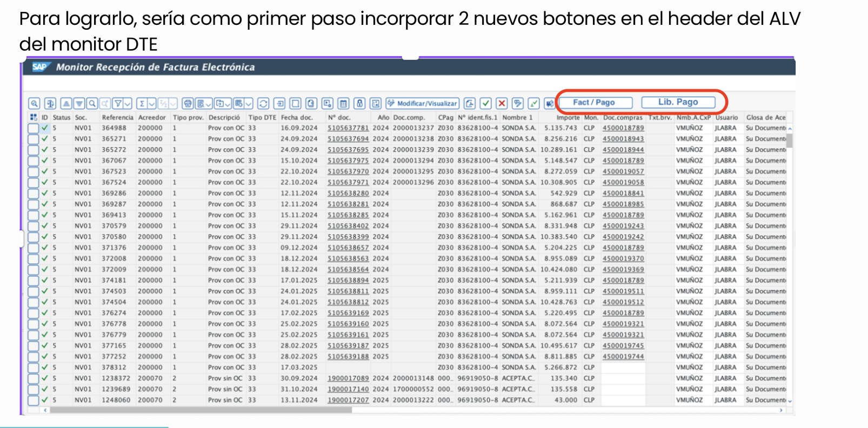Click the Views icon next to Print
868x428 pixels.
[201, 103]
